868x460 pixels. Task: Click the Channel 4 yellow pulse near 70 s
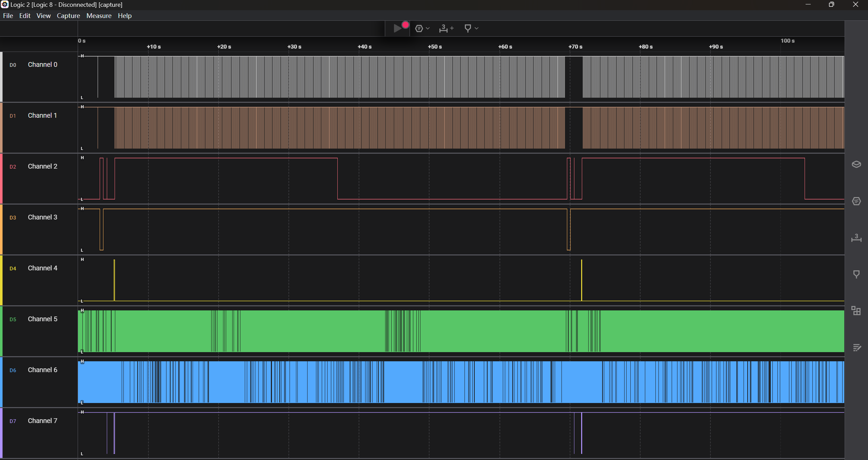pyautogui.click(x=581, y=280)
